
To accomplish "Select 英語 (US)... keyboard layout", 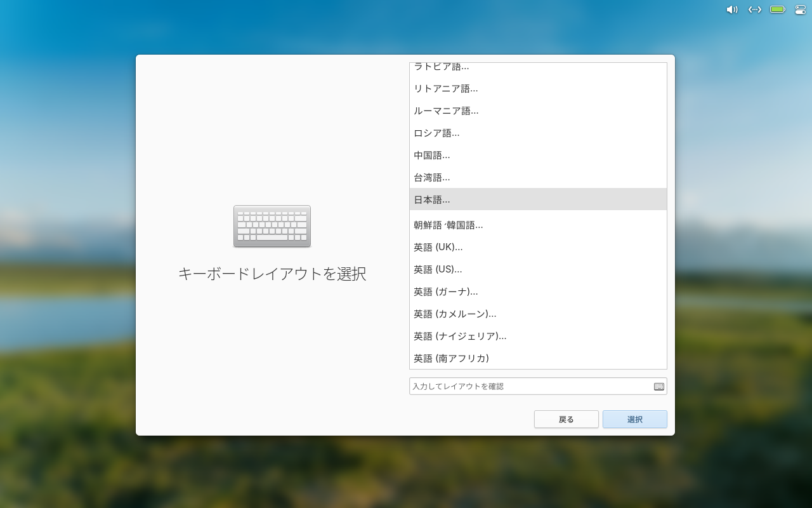I will tap(538, 269).
